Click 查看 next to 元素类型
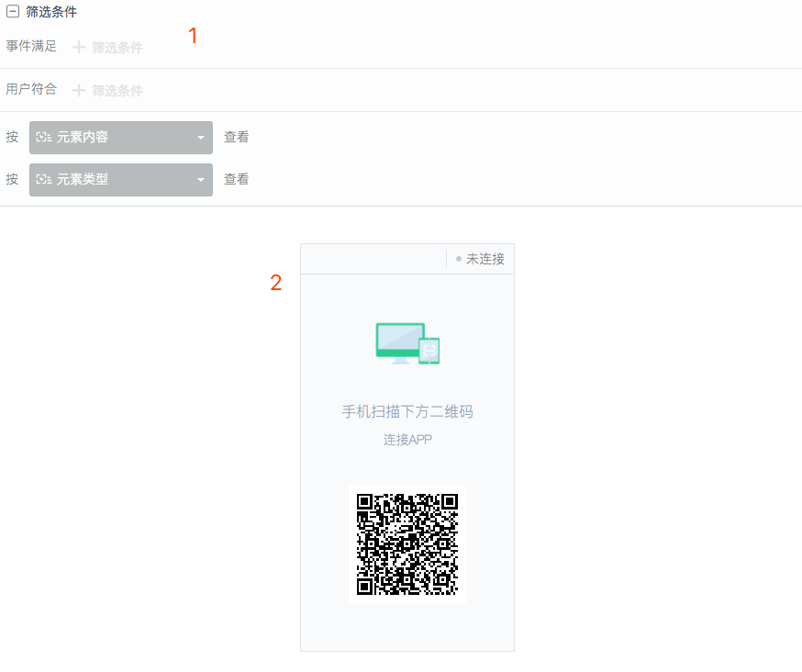 (237, 179)
